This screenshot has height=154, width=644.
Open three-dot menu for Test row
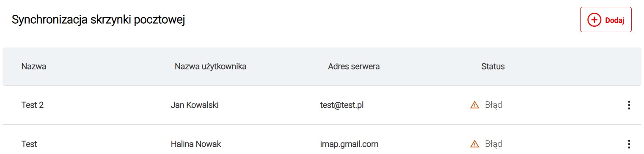click(629, 144)
